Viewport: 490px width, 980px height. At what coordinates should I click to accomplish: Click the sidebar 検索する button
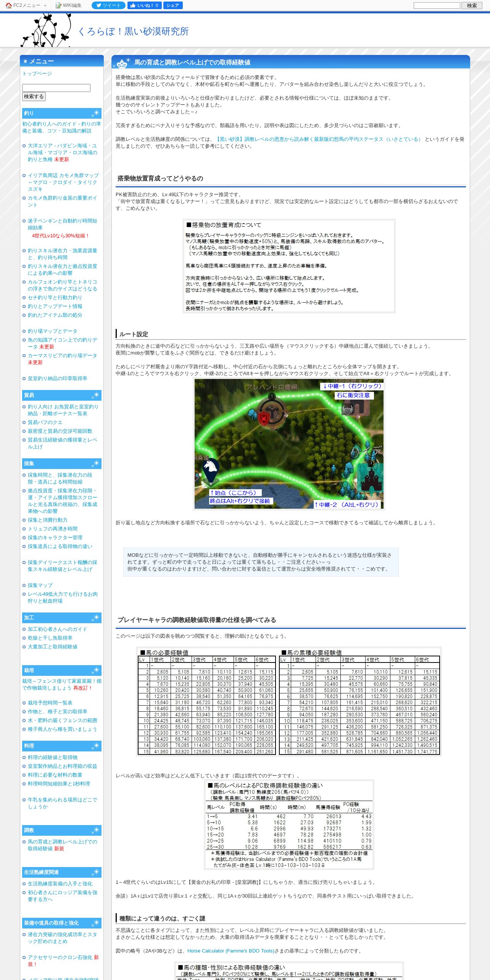[34, 97]
